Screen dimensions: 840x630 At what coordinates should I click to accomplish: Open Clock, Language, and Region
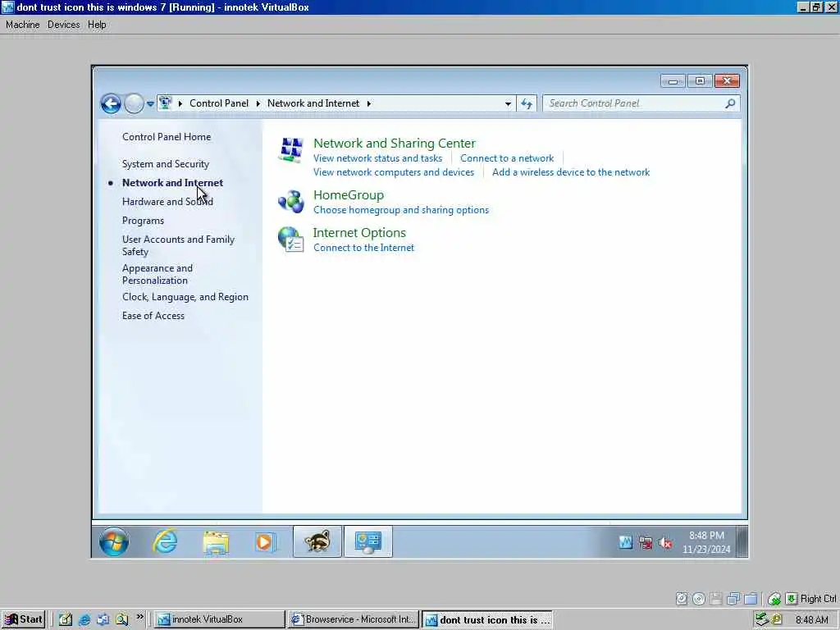tap(185, 297)
